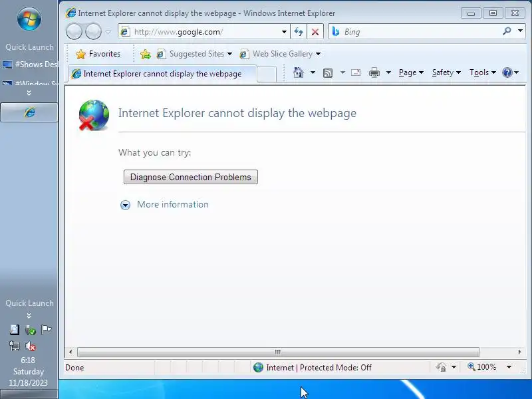Click the muted volume speaker icon
The height and width of the screenshot is (399, 532).
[31, 346]
